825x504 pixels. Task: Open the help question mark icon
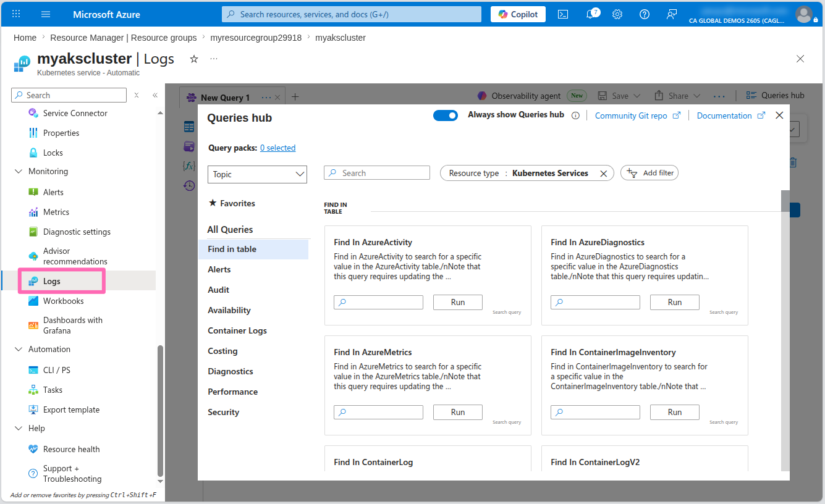click(645, 14)
